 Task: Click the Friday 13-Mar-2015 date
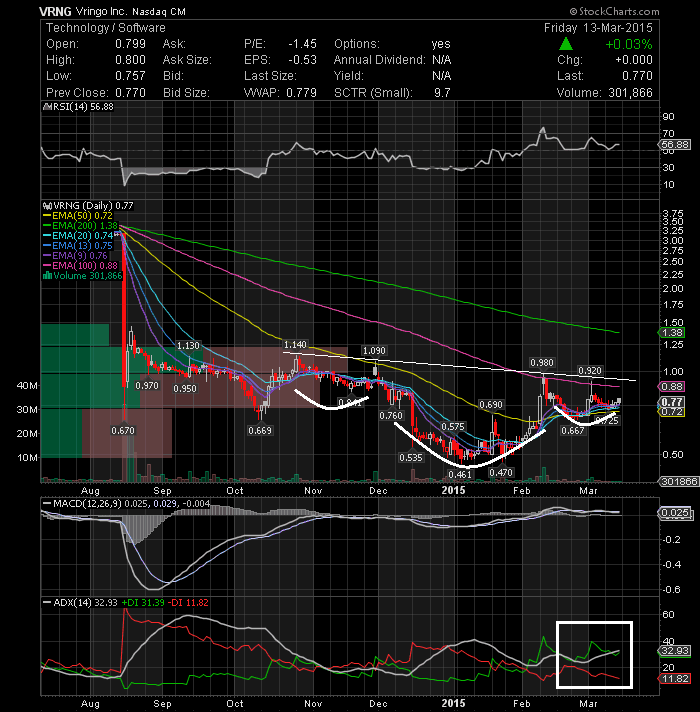click(x=598, y=28)
